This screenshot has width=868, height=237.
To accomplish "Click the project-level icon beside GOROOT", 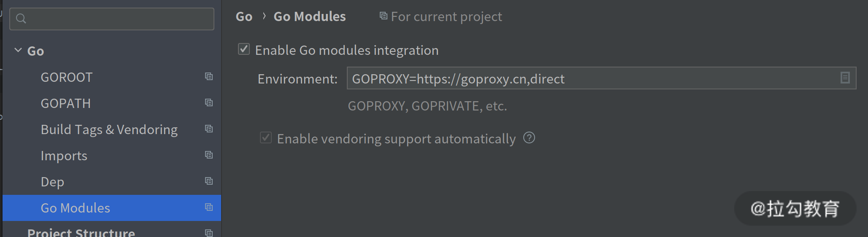I will (x=208, y=76).
